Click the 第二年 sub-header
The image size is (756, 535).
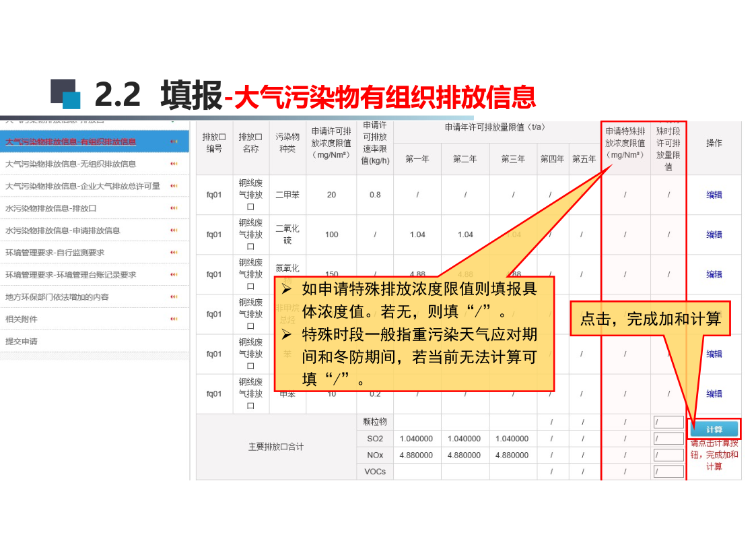(x=465, y=159)
